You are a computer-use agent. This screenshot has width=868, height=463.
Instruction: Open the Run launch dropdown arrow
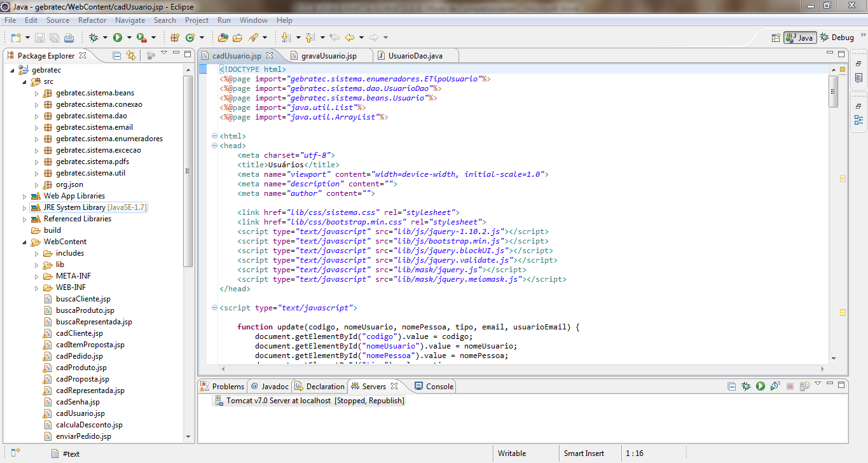[128, 38]
